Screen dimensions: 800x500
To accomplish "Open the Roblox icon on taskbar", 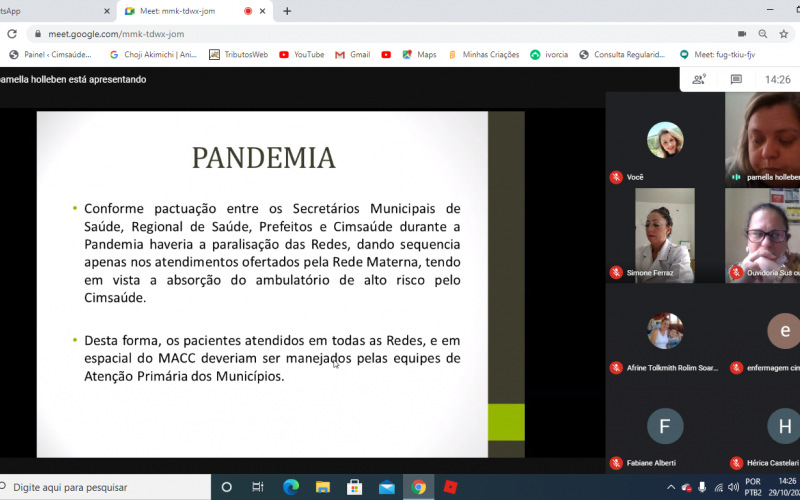I will tap(450, 487).
